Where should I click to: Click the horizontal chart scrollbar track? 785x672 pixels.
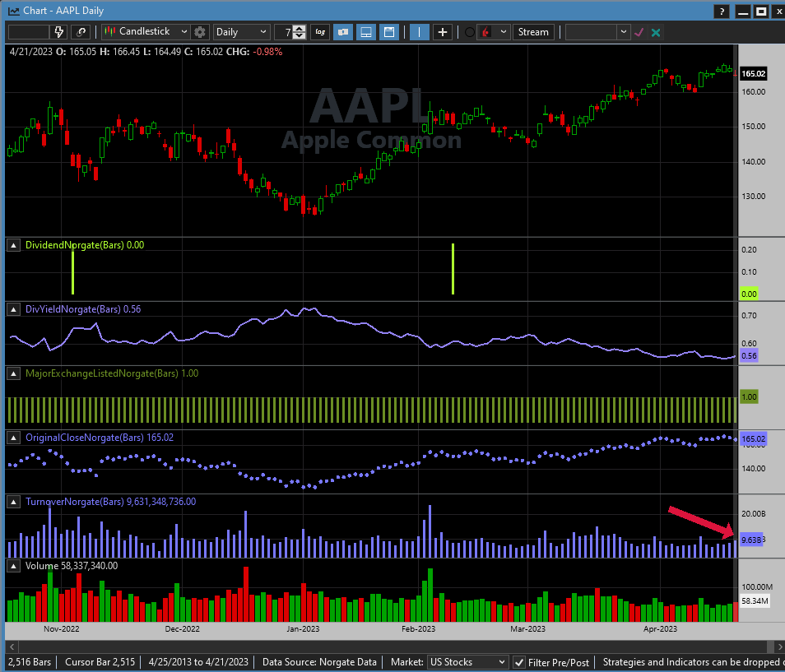tap(392, 647)
